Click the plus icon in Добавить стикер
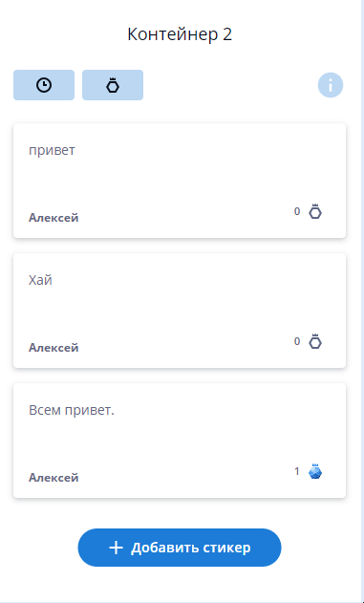 click(117, 548)
